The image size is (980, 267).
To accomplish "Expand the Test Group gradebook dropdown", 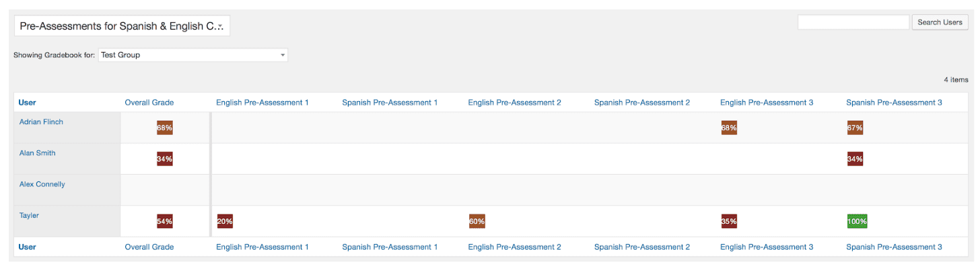I will click(x=193, y=55).
